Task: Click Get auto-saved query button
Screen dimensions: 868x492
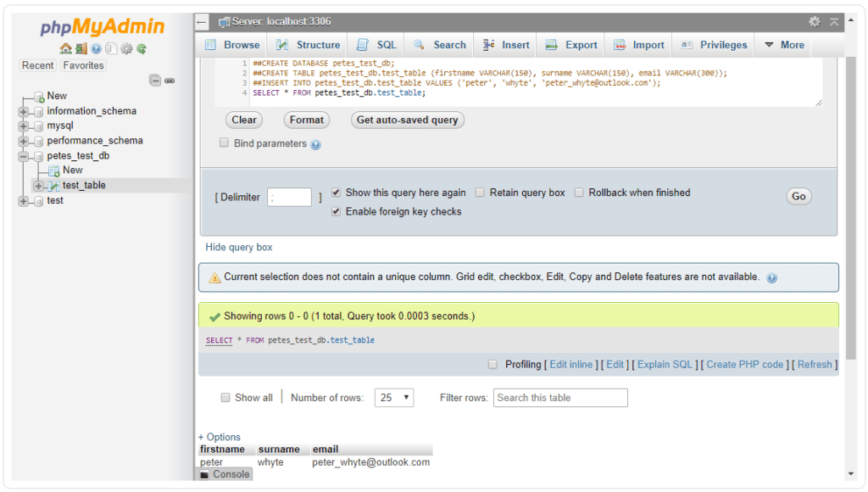Action: 408,120
